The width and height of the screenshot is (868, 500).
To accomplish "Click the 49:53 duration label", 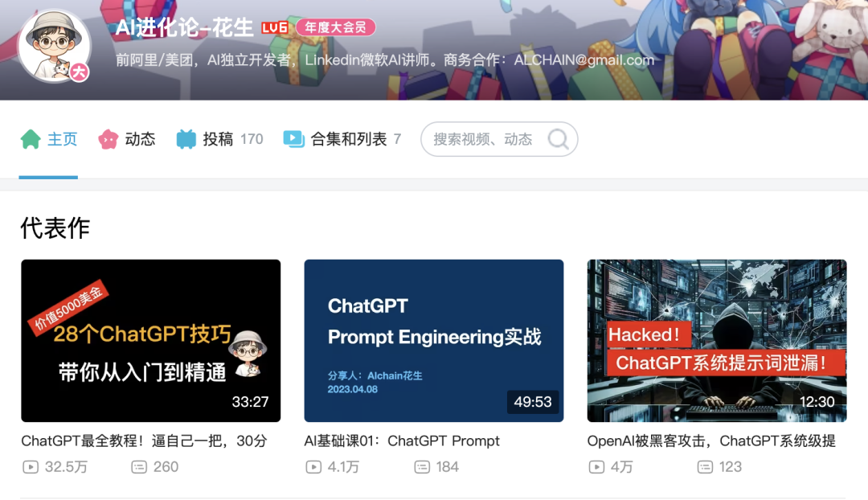I will coord(533,401).
